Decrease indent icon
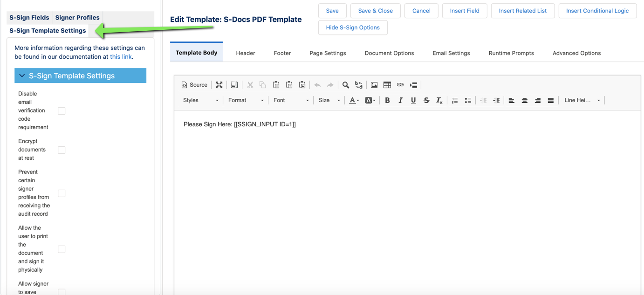Viewport: 644px width, 295px height. click(483, 100)
